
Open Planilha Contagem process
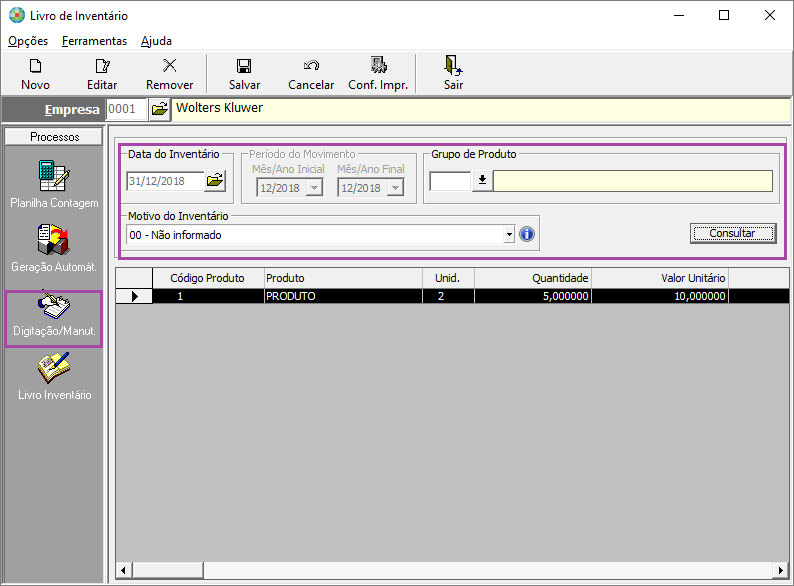(x=54, y=184)
